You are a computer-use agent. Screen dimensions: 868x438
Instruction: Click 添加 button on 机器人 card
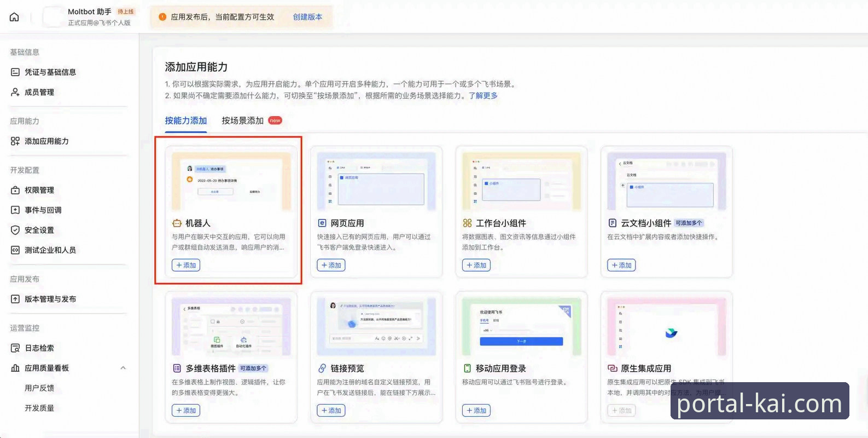[186, 265]
